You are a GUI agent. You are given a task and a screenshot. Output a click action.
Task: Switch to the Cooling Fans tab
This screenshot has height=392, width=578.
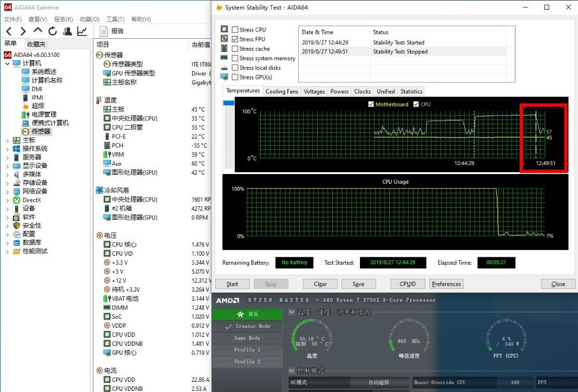[x=282, y=91]
